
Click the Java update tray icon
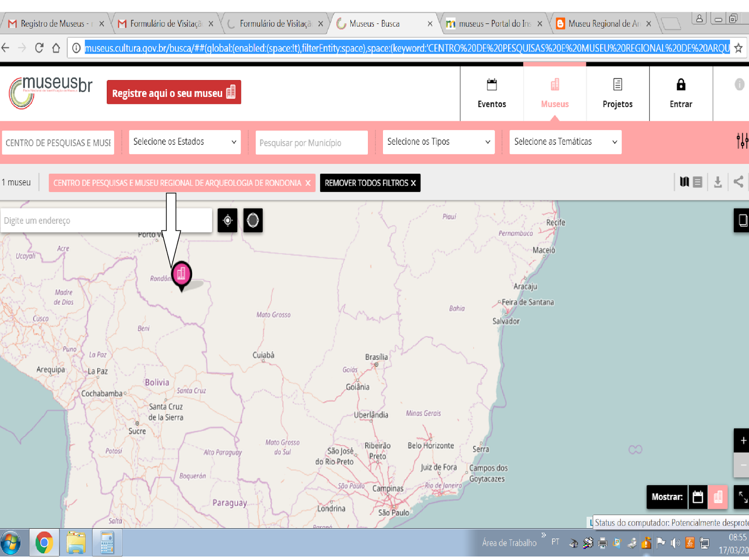(x=690, y=543)
